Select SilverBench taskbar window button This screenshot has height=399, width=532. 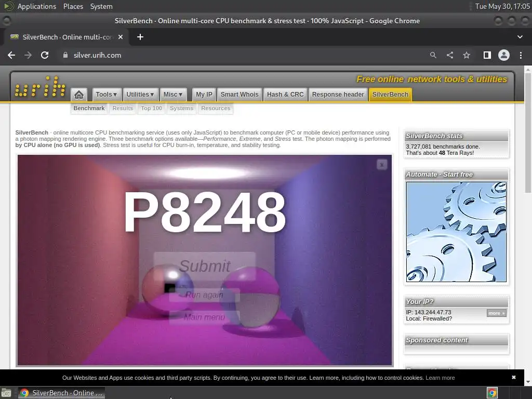61,393
